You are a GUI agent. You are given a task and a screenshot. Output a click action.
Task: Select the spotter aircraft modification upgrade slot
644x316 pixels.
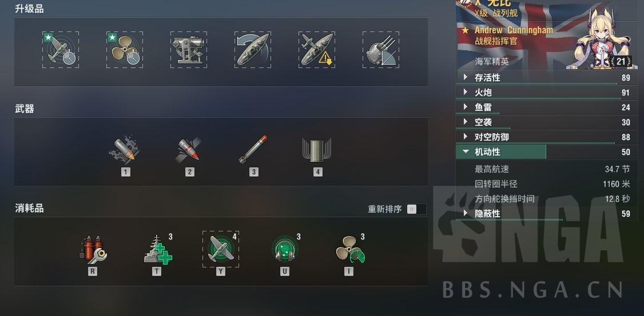pos(61,50)
